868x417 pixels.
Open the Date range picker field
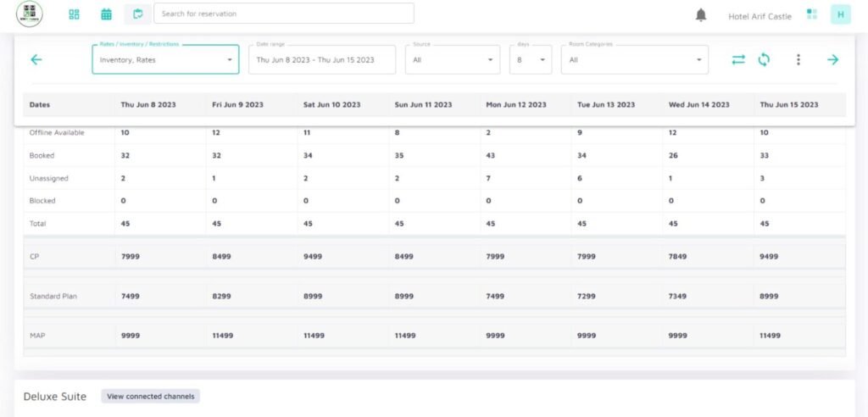click(321, 60)
